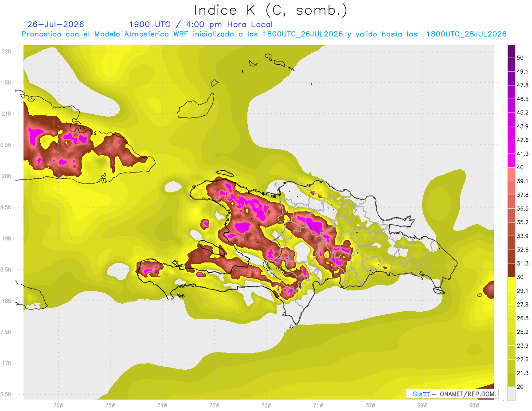Screen dimensions: 532x411
Task: Click the valid-until time '1800UTC_28JUL2026'
Action: pyautogui.click(x=466, y=34)
